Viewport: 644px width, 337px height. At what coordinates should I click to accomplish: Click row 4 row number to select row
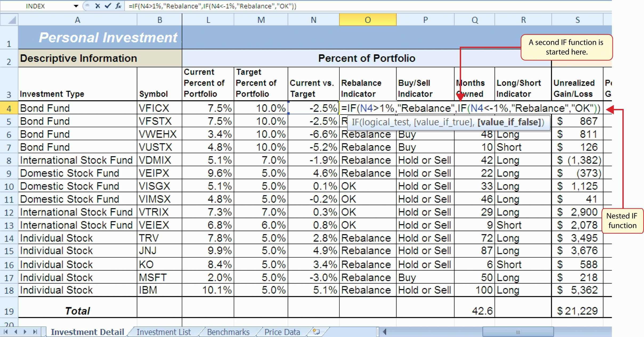9,108
